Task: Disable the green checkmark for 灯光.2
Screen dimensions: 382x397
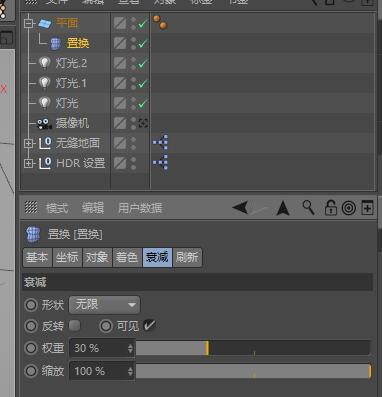Action: coord(143,63)
